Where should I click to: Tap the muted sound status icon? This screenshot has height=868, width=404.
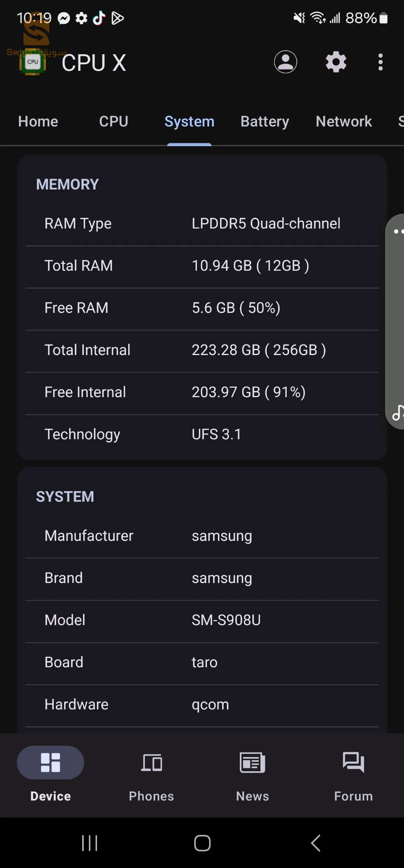tap(298, 17)
